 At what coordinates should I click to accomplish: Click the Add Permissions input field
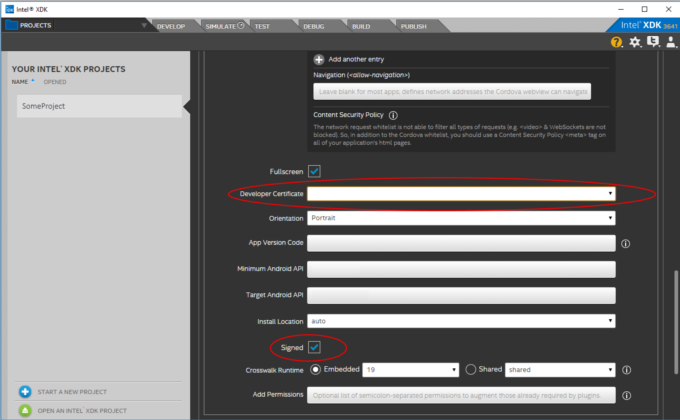pyautogui.click(x=461, y=395)
